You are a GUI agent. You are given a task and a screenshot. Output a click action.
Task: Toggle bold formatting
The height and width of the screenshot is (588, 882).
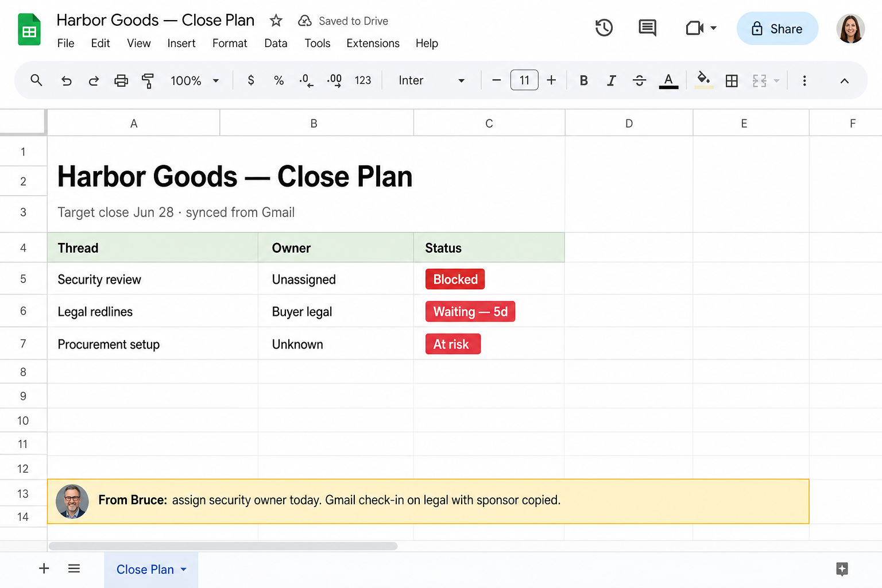click(584, 80)
